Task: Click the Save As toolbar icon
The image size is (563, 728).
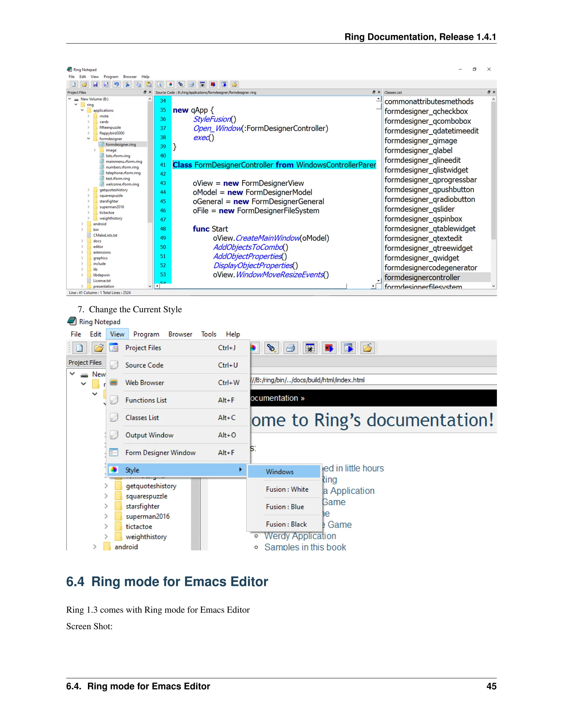Action: [x=106, y=84]
